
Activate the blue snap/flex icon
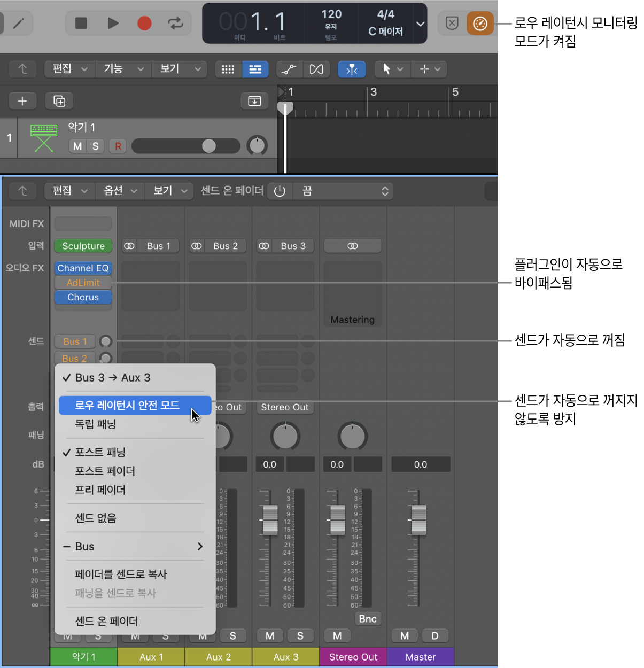(x=352, y=69)
